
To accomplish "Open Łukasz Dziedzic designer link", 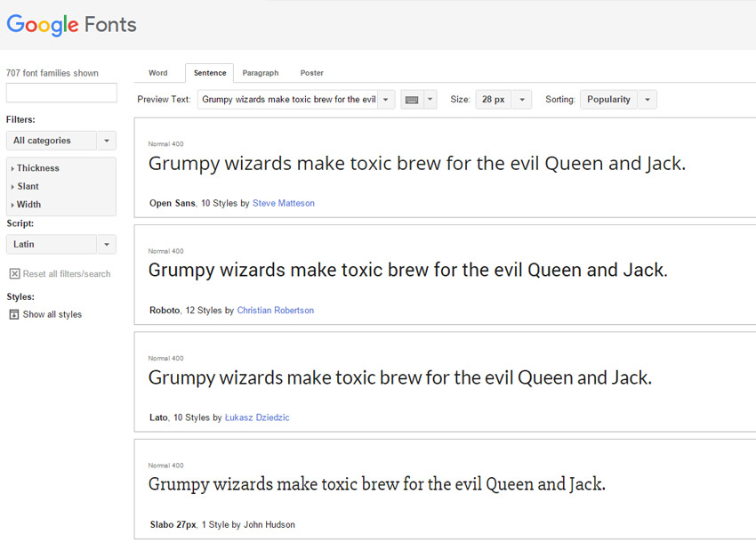I will [257, 417].
